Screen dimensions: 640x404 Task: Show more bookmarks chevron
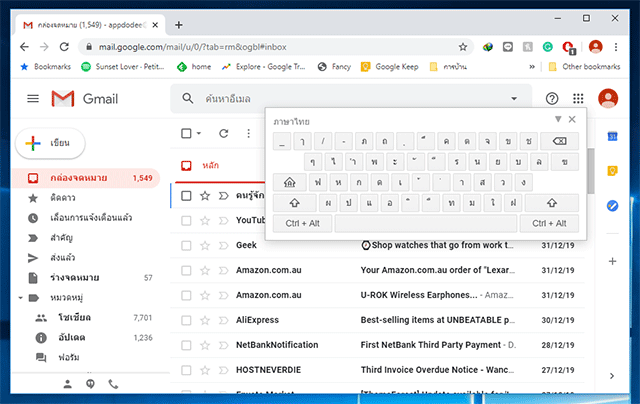[532, 67]
